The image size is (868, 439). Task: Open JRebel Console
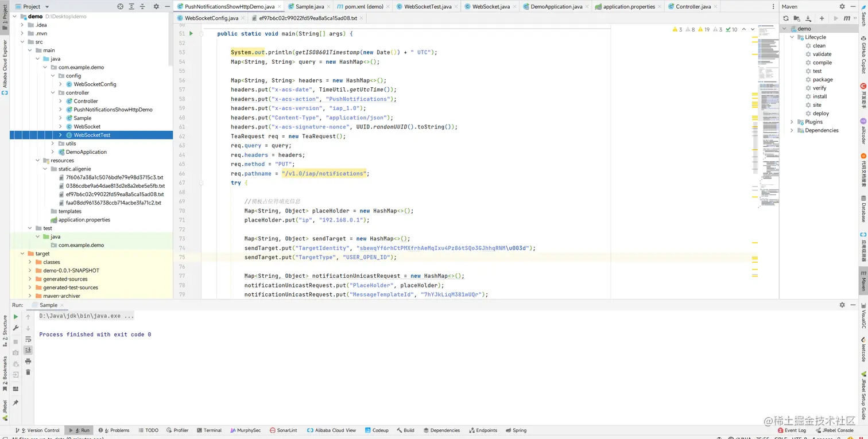tap(834, 430)
